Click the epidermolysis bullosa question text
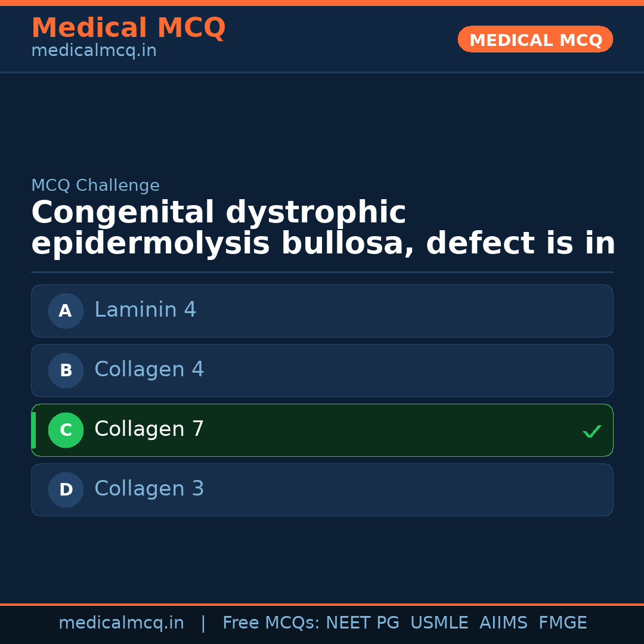Image resolution: width=644 pixels, height=644 pixels. [x=323, y=229]
